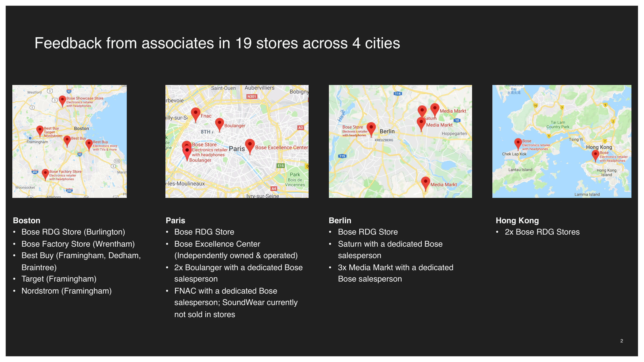Click 'Woonsocket' label on Boston map
Screen dimensions: 644x362
[x=25, y=188]
